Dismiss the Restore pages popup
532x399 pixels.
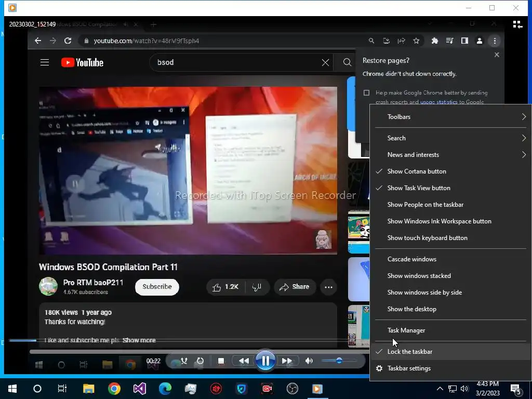pos(497,55)
